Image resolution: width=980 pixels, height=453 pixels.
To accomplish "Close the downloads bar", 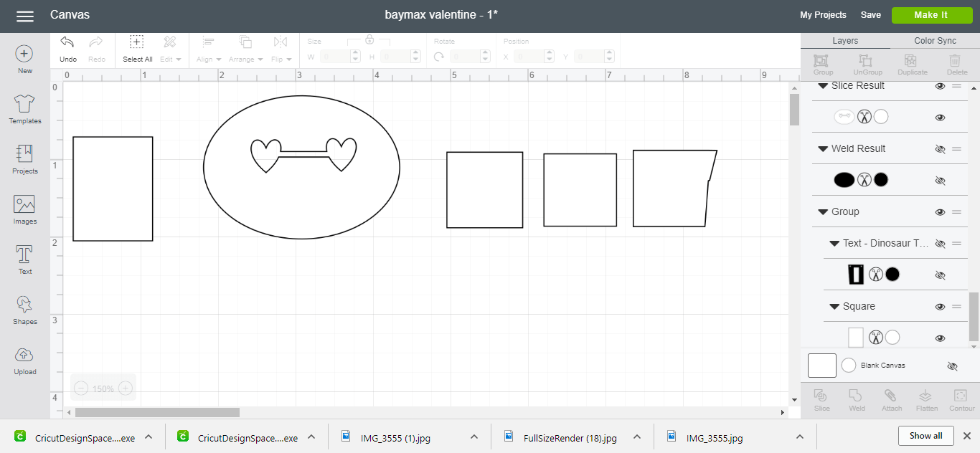I will (966, 436).
